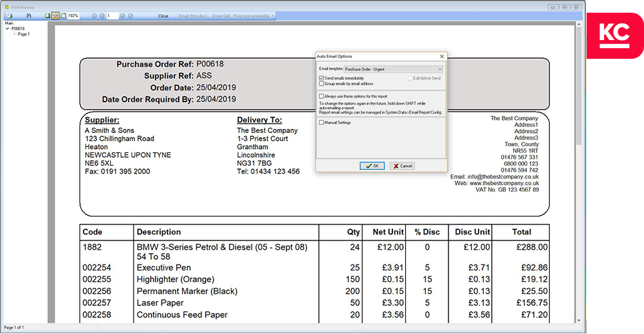Click the vertical scrollbar of the preview
The image size is (644, 334).
click(x=579, y=172)
